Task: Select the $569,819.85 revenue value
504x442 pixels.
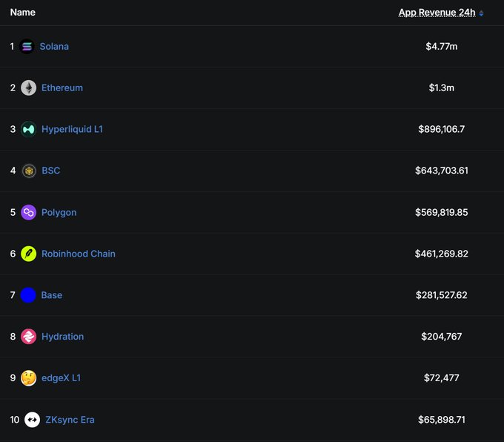Action: [x=441, y=212]
